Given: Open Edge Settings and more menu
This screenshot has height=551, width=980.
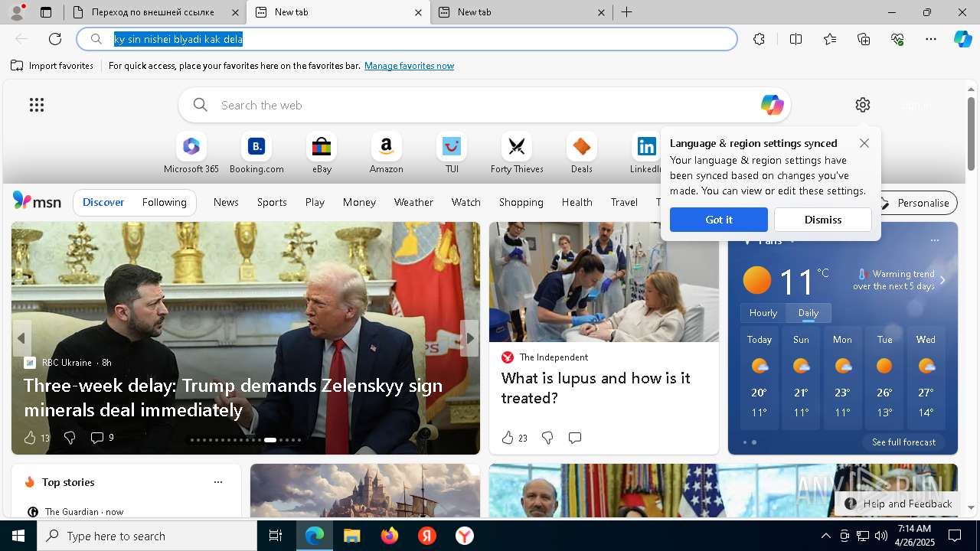Looking at the screenshot, I should pyautogui.click(x=931, y=39).
